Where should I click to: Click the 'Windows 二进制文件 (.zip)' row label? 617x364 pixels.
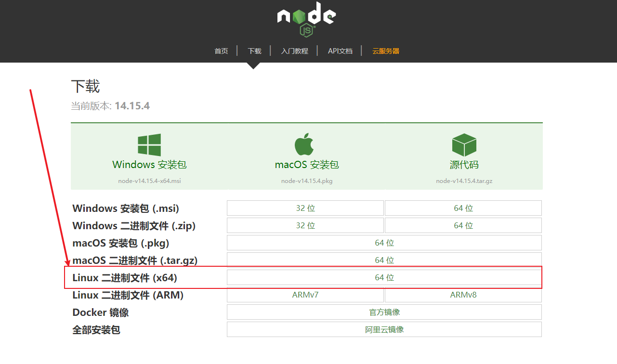tap(134, 226)
